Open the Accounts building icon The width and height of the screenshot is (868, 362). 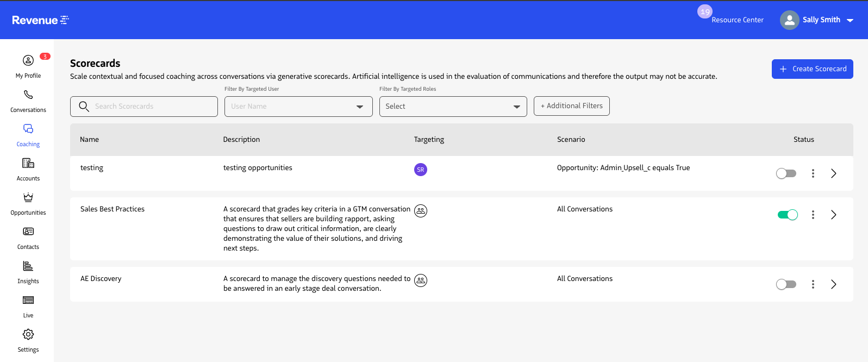point(28,163)
